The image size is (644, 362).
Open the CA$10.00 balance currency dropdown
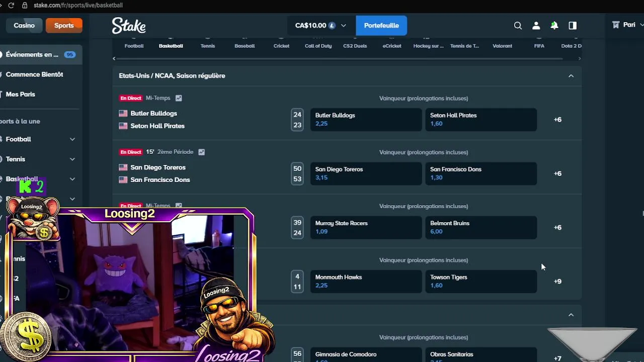coord(320,26)
